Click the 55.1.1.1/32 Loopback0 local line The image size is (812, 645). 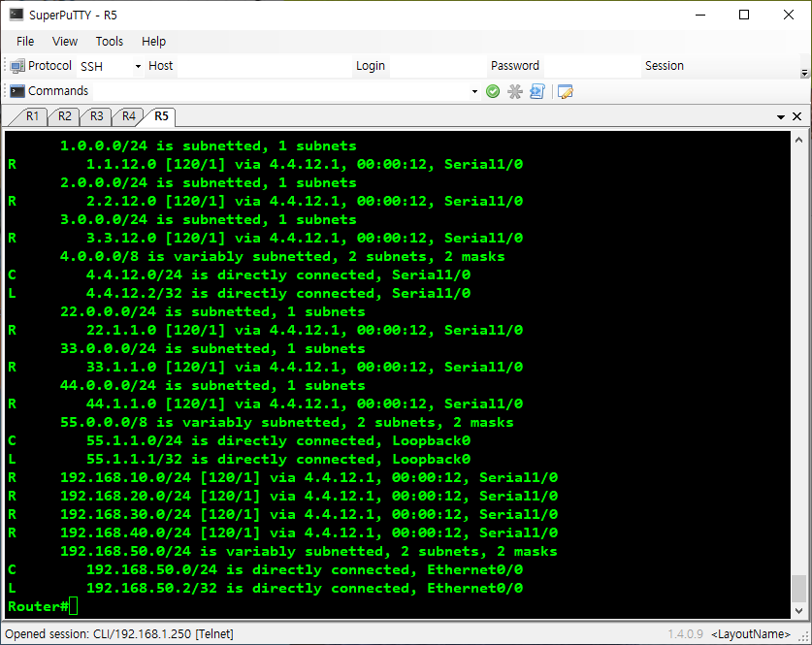[x=240, y=459]
